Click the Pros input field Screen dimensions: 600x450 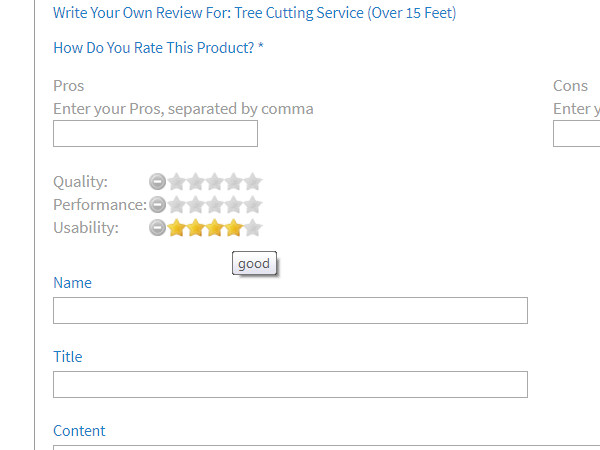(155, 134)
